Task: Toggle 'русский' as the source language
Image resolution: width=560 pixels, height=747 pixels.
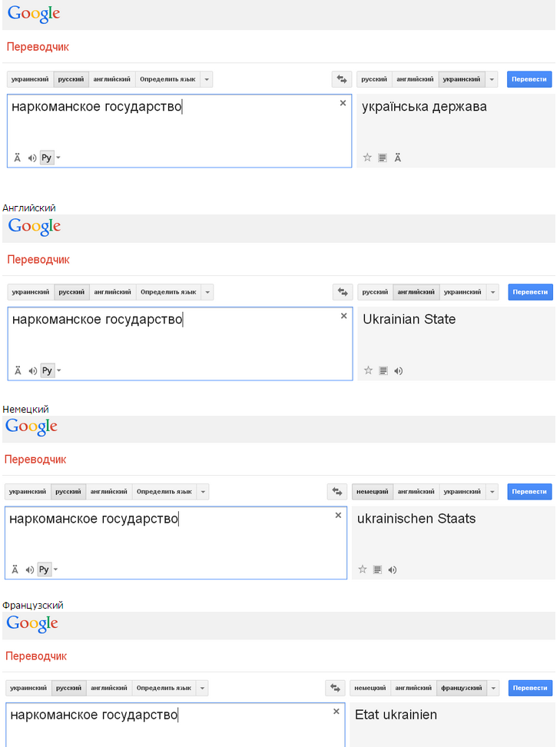Action: tap(70, 78)
